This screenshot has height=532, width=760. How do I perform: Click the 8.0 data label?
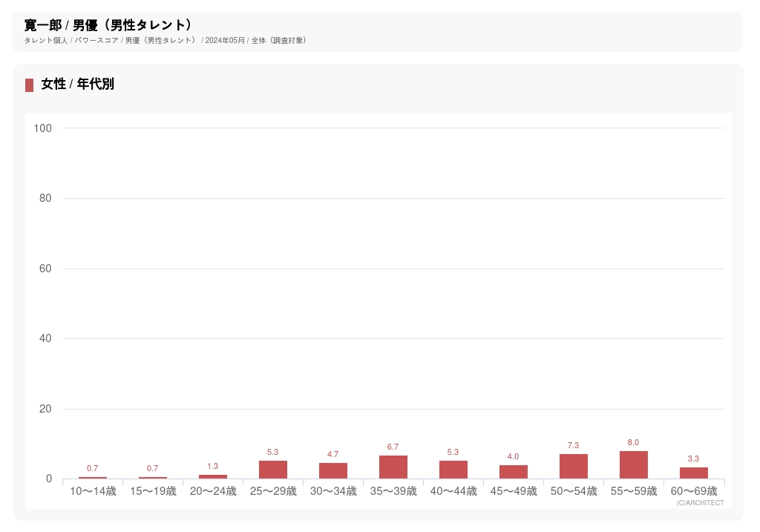click(x=633, y=442)
